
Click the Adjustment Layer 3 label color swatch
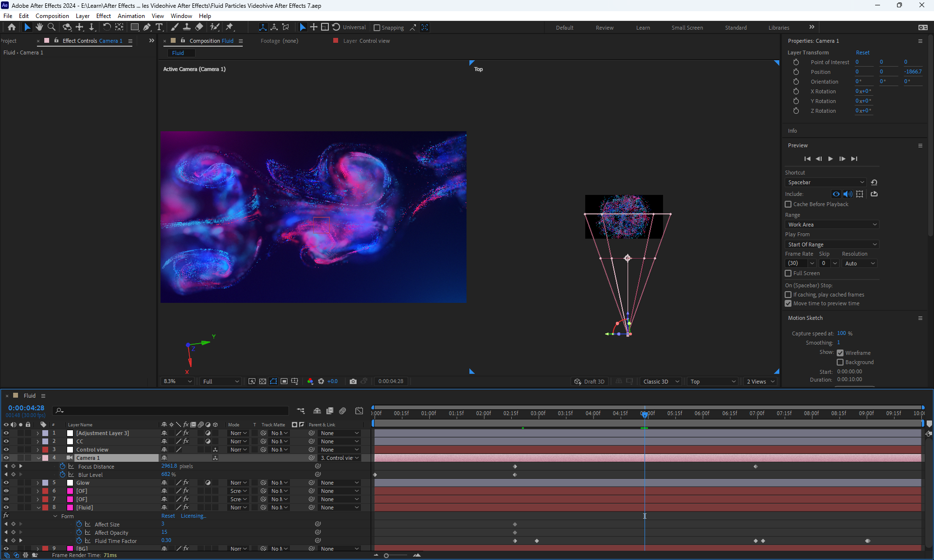[x=45, y=433]
